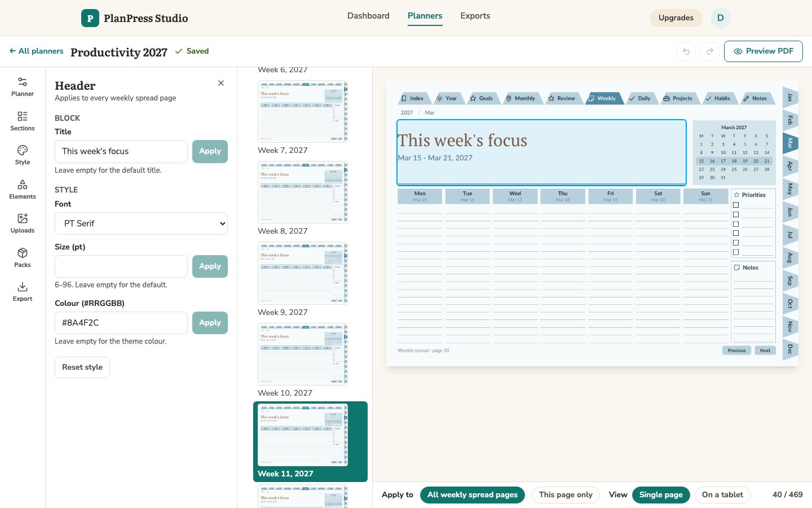The height and width of the screenshot is (508, 812).
Task: Go back to All planners
Action: [36, 51]
